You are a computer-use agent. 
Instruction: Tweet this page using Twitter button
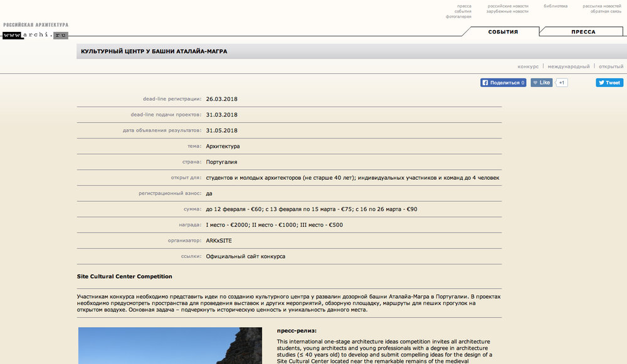click(x=609, y=83)
